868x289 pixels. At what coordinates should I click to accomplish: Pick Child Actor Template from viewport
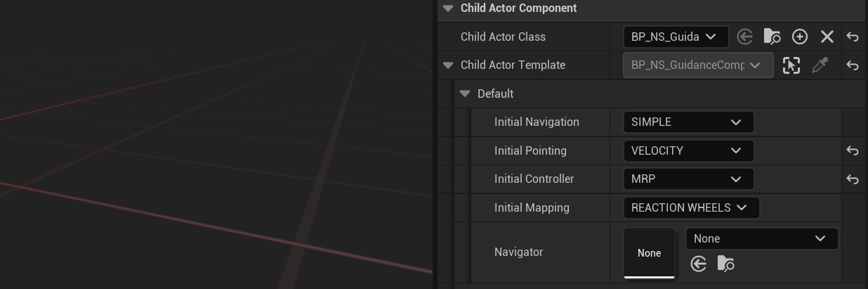pos(791,65)
